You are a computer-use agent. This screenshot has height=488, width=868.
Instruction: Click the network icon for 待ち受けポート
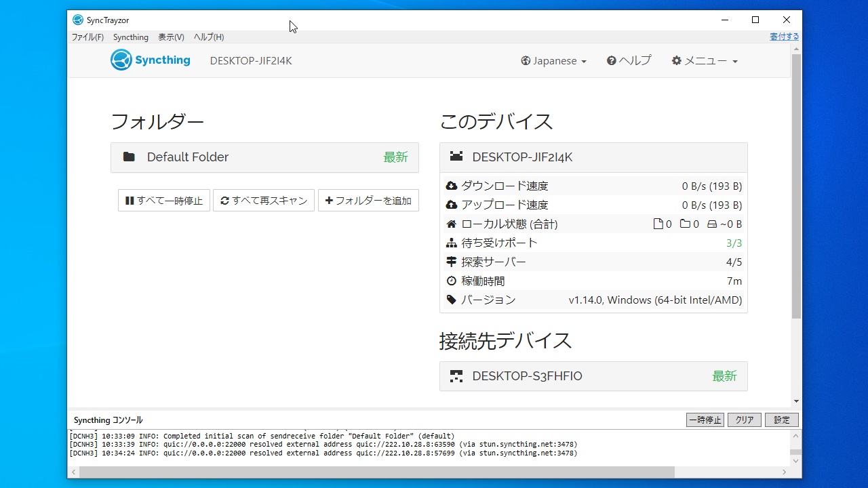[x=452, y=243]
